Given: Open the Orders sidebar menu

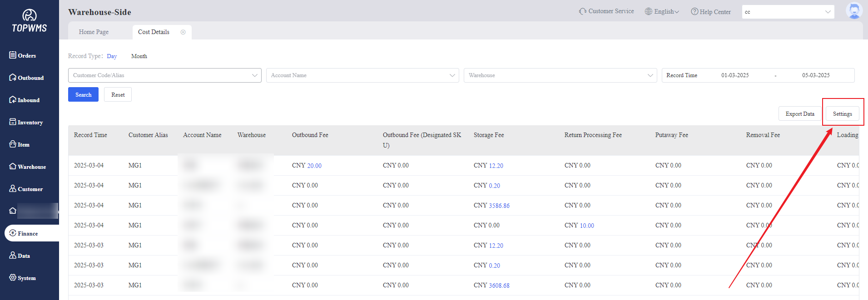Looking at the screenshot, I should point(23,55).
